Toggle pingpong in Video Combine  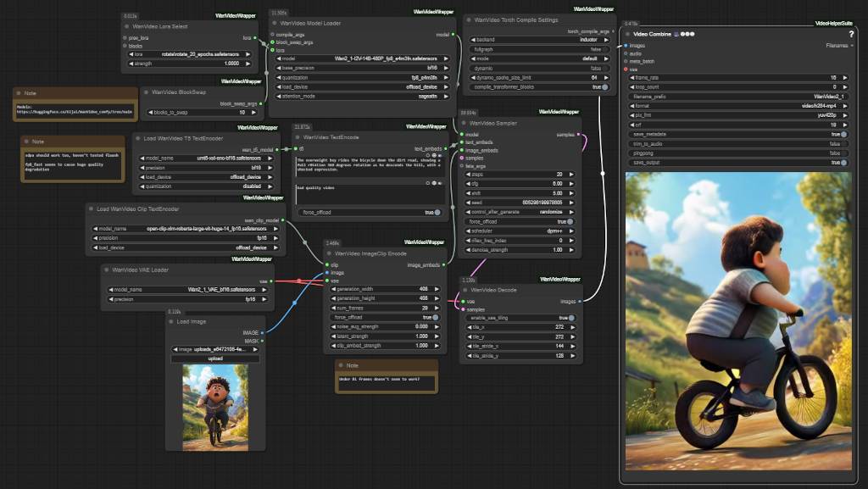point(738,153)
